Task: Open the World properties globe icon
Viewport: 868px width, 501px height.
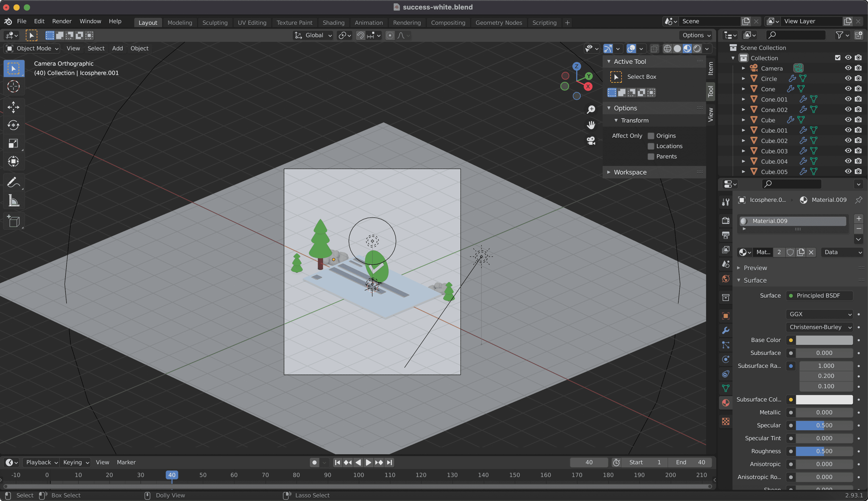Action: pos(726,279)
